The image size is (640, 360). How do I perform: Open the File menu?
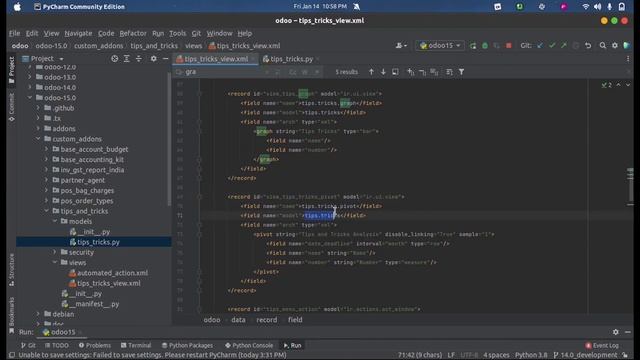(x=14, y=33)
